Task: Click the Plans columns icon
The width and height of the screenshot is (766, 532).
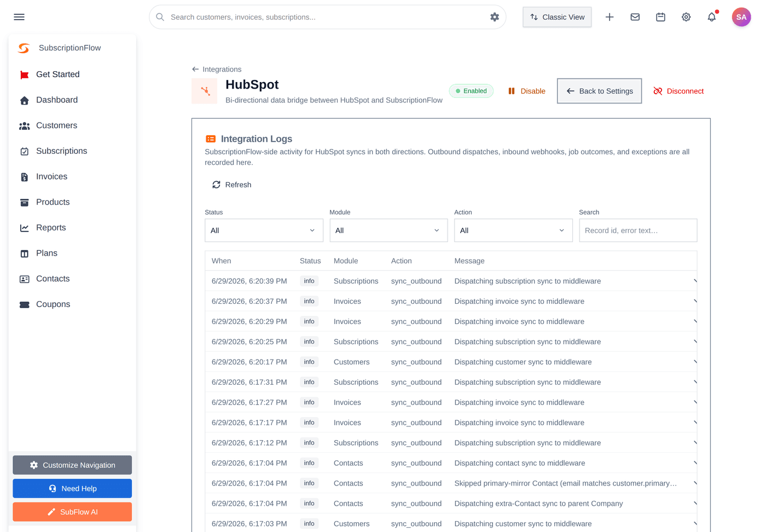Action: [24, 253]
